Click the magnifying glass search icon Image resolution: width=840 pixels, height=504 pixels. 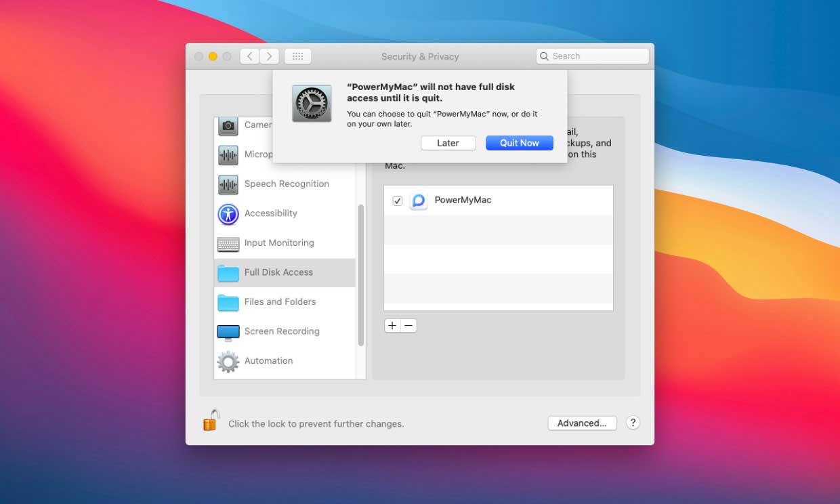544,56
